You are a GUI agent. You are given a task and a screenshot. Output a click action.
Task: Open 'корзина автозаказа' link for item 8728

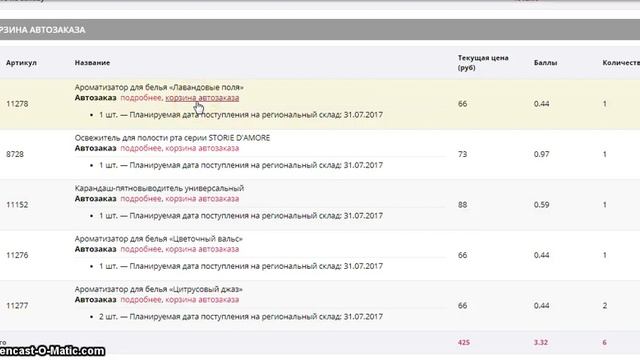(202, 149)
